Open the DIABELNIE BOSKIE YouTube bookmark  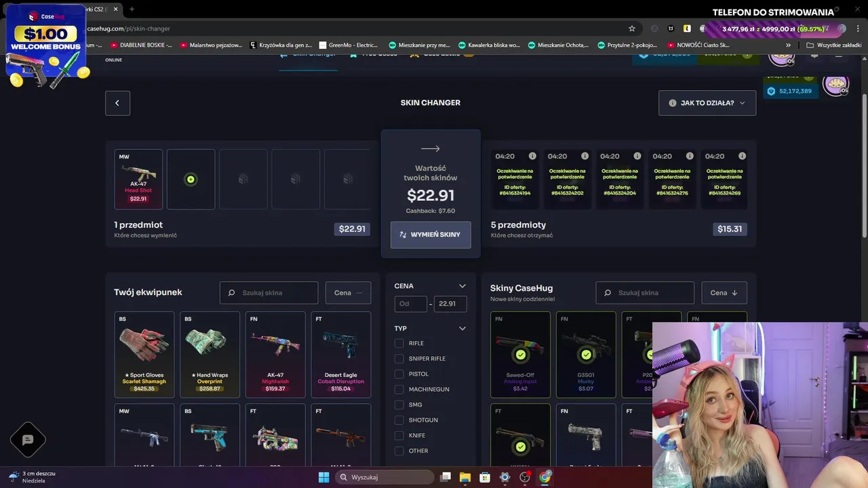coord(142,45)
